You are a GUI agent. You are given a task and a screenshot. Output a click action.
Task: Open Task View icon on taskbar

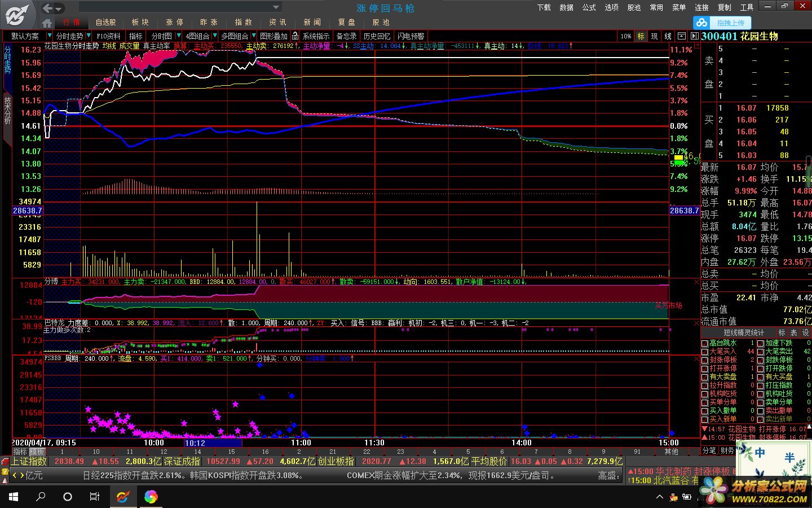[x=95, y=497]
